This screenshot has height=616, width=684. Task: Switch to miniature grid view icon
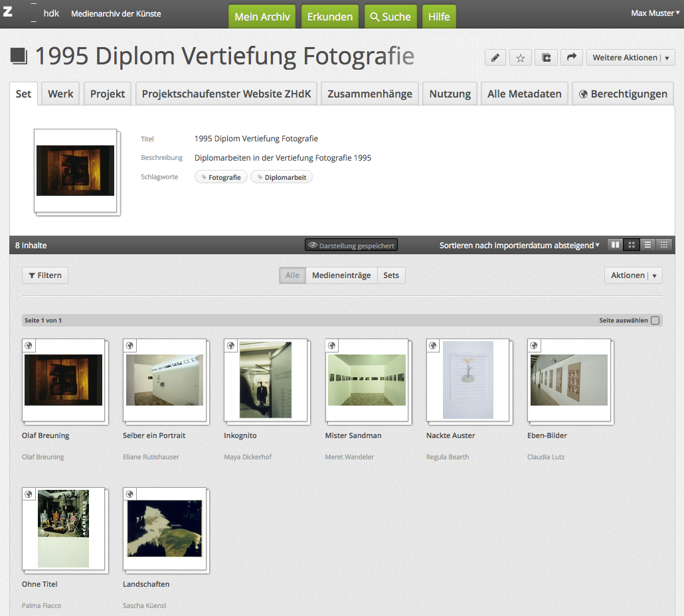pos(663,245)
